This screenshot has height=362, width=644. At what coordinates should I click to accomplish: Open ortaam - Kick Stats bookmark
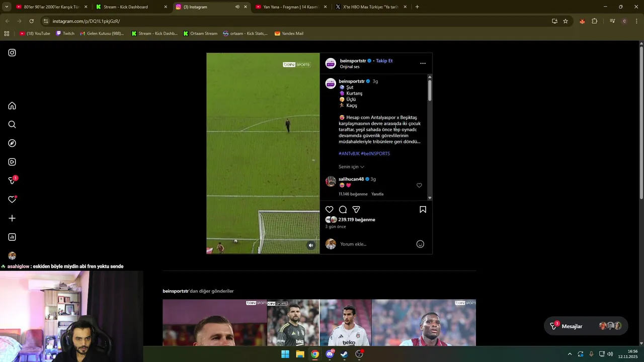pos(245,34)
